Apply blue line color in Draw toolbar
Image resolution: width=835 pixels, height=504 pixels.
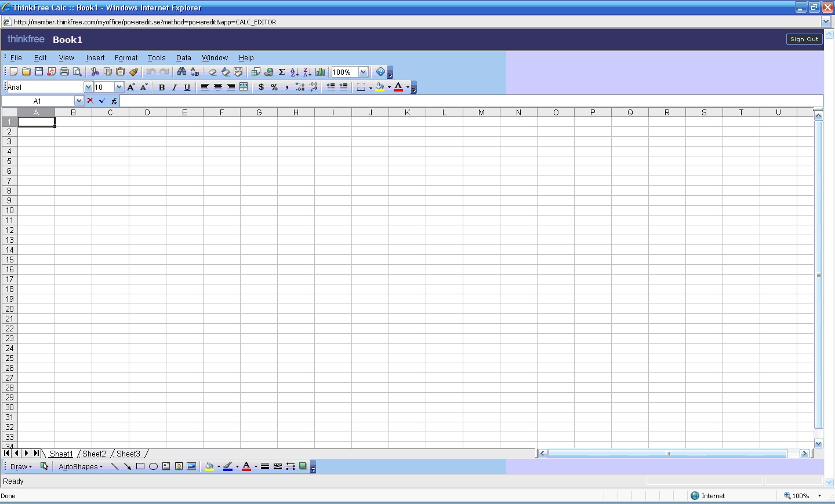tap(228, 466)
